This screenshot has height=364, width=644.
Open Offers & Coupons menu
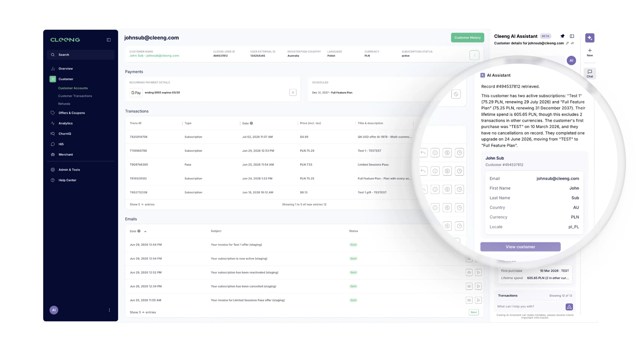coord(72,113)
